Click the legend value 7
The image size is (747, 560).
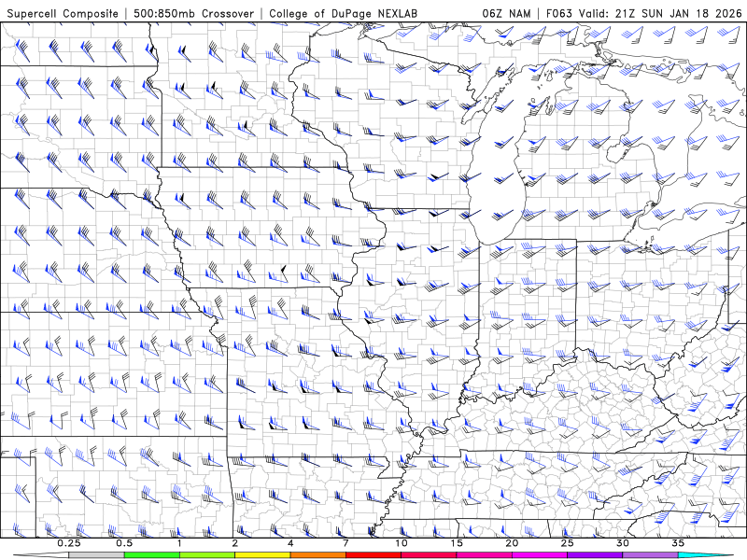click(x=345, y=543)
